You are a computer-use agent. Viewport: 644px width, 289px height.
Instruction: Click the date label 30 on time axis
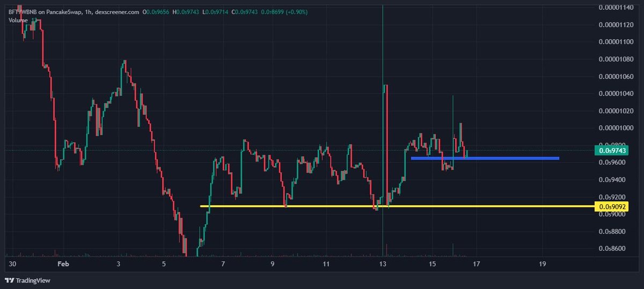(x=13, y=264)
